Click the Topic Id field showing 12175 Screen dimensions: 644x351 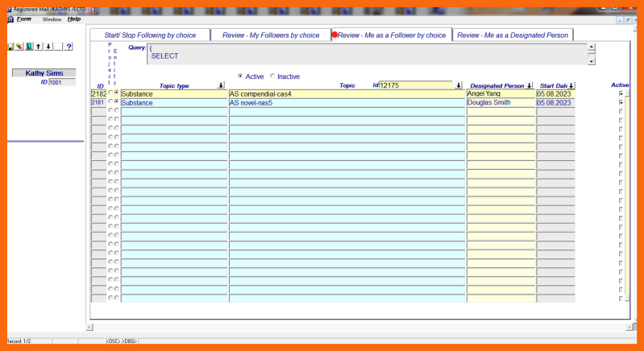point(415,85)
